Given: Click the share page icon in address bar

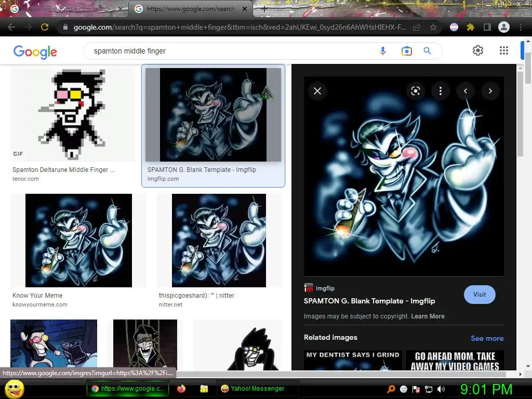Looking at the screenshot, I should click(x=417, y=27).
